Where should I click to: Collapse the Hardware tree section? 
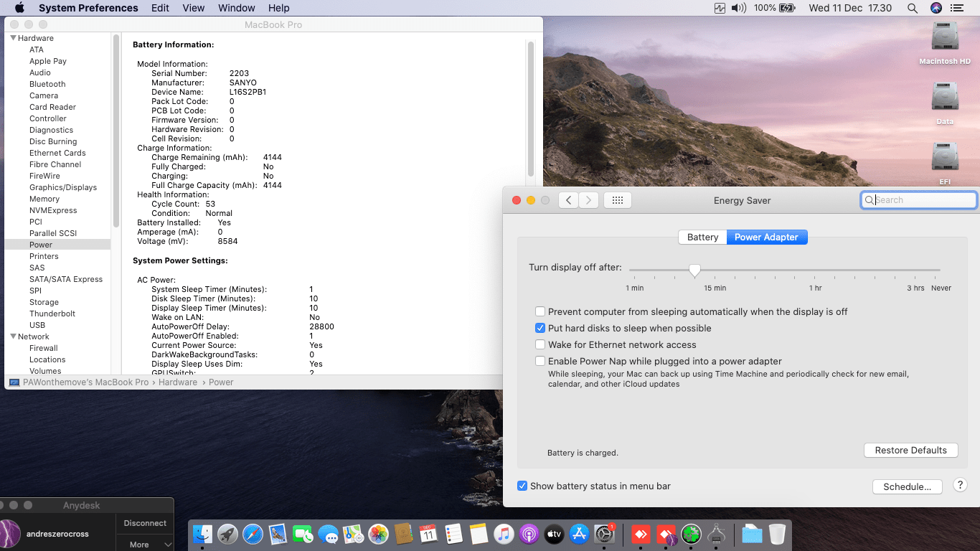point(13,38)
